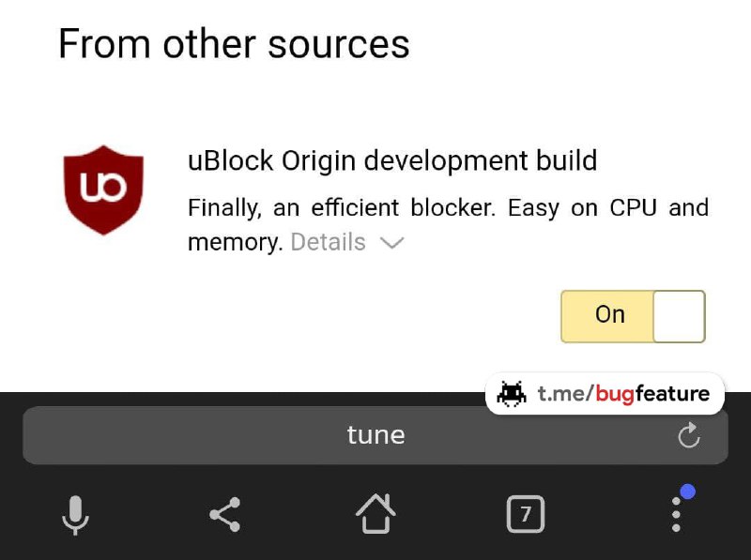This screenshot has width=751, height=560.
Task: Click the yellow "On" label of the switch
Action: pyautogui.click(x=609, y=315)
